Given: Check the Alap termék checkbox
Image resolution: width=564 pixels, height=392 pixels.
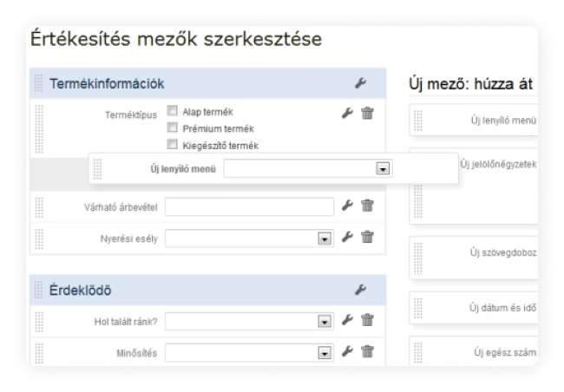Looking at the screenshot, I should point(173,110).
